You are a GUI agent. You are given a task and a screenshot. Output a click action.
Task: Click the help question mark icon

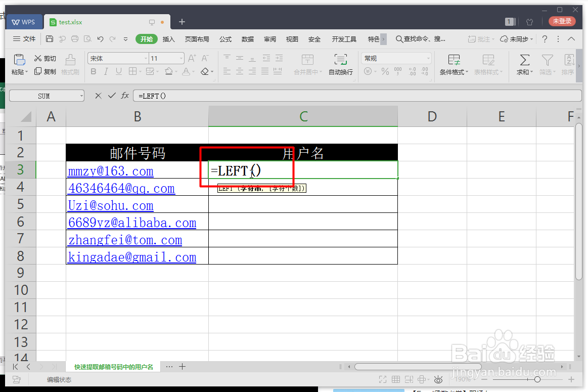click(545, 39)
